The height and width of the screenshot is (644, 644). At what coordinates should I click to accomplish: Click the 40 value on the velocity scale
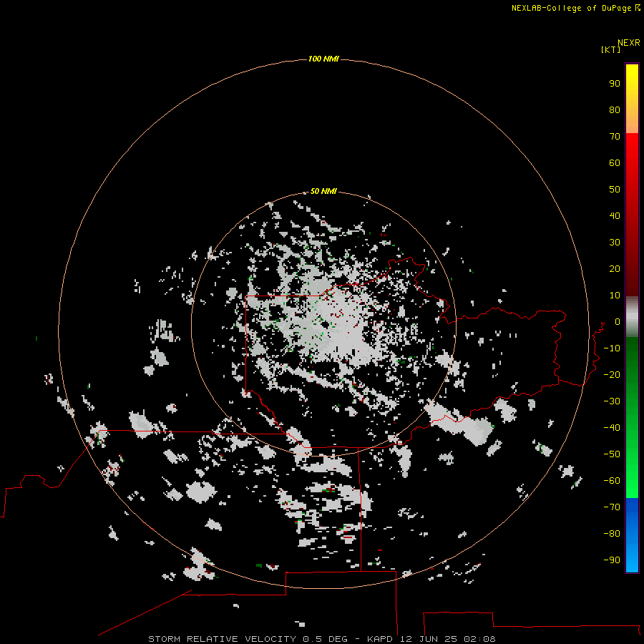tap(615, 216)
